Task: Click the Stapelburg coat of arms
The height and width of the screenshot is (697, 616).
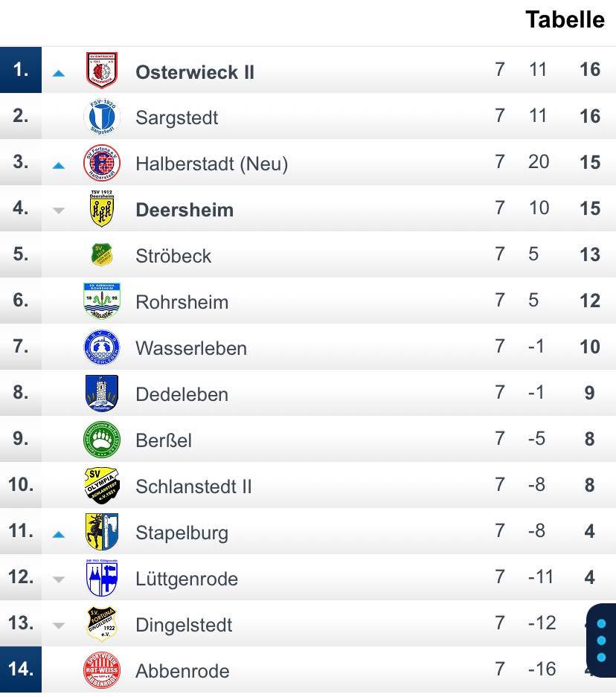Action: (x=102, y=532)
